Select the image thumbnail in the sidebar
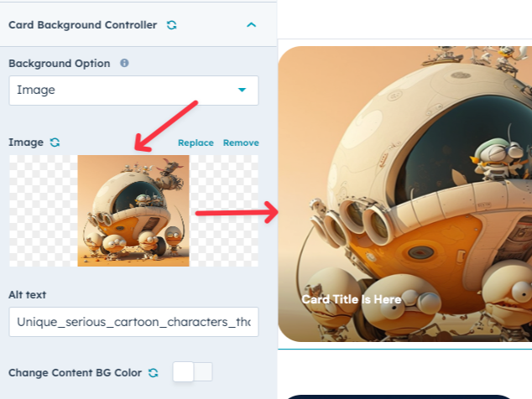 coord(133,210)
